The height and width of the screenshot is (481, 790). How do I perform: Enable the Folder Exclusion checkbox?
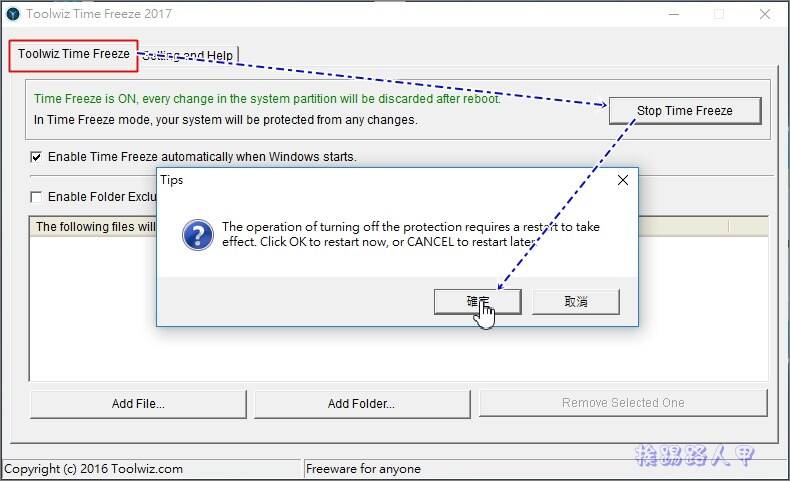point(36,197)
